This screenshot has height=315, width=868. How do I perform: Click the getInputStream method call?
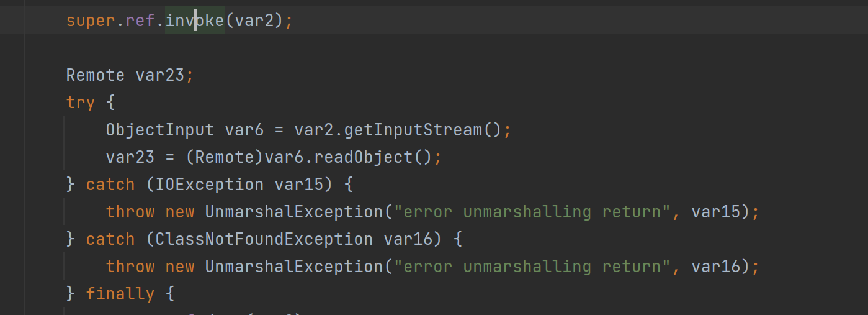click(413, 130)
